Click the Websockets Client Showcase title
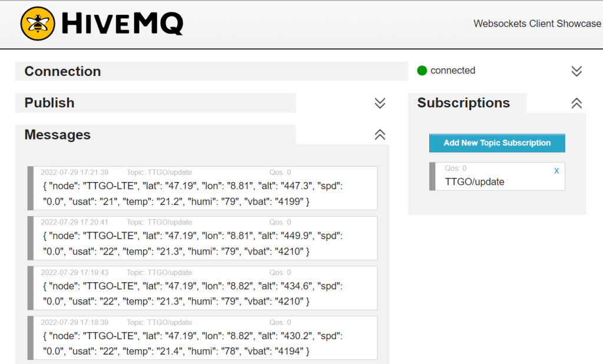603x364 pixels. click(537, 24)
